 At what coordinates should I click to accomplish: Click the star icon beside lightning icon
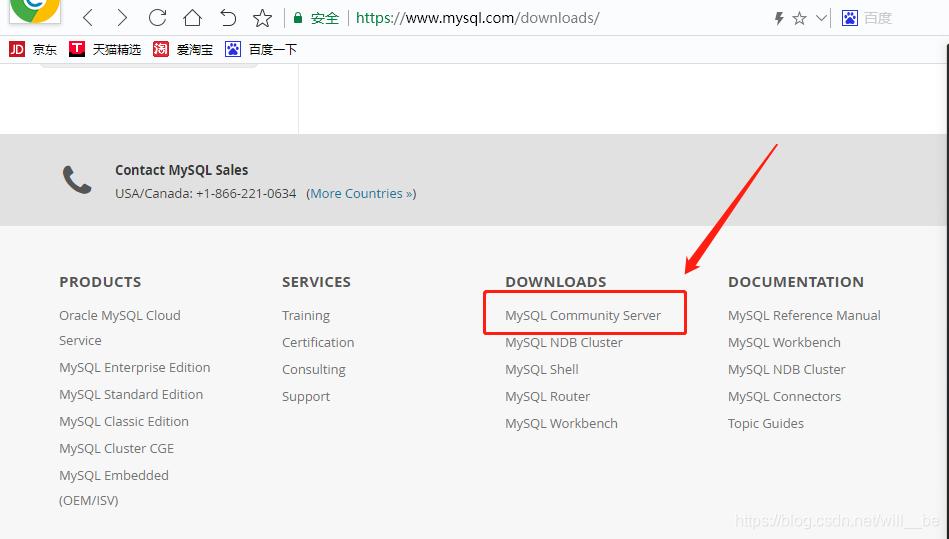tap(800, 19)
